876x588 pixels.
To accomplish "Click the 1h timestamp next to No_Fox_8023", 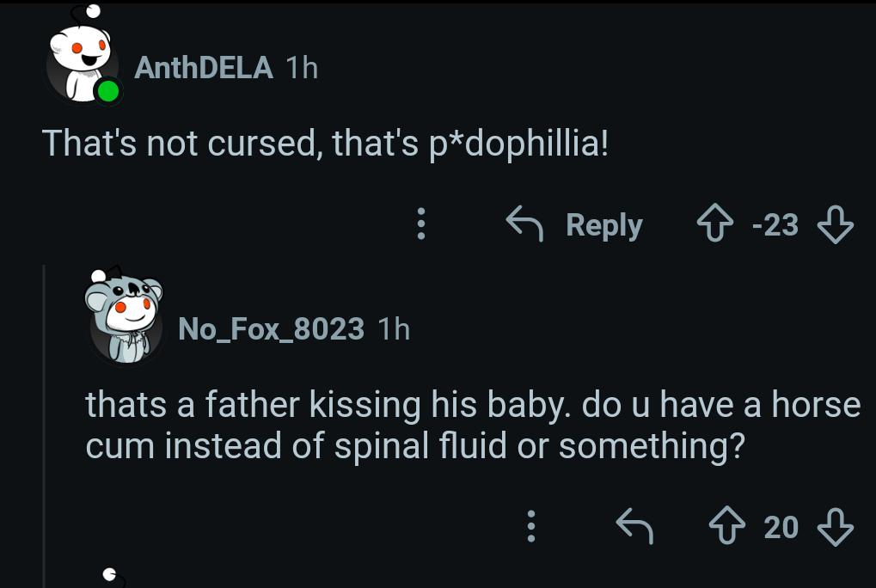I will [x=394, y=328].
